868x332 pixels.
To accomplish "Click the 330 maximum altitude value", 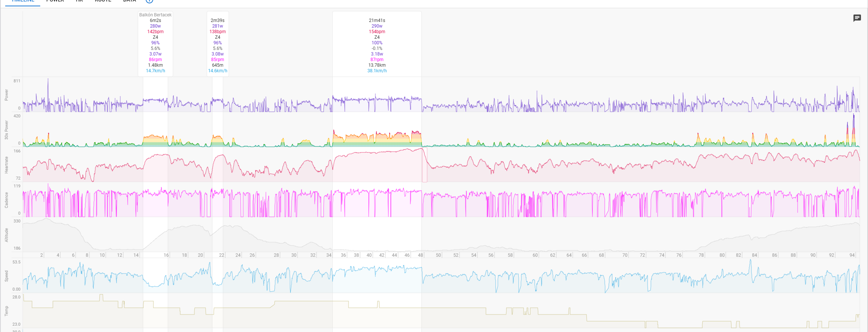I will (x=17, y=221).
